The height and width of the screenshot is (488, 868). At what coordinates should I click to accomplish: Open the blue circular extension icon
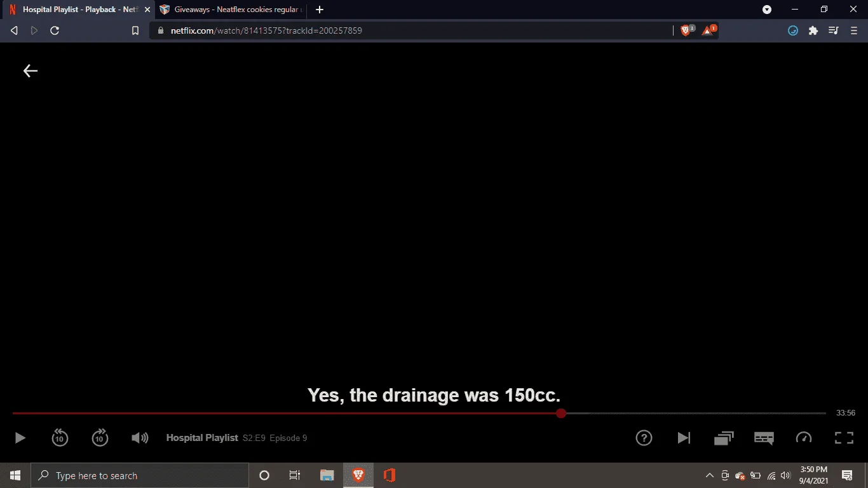(793, 30)
